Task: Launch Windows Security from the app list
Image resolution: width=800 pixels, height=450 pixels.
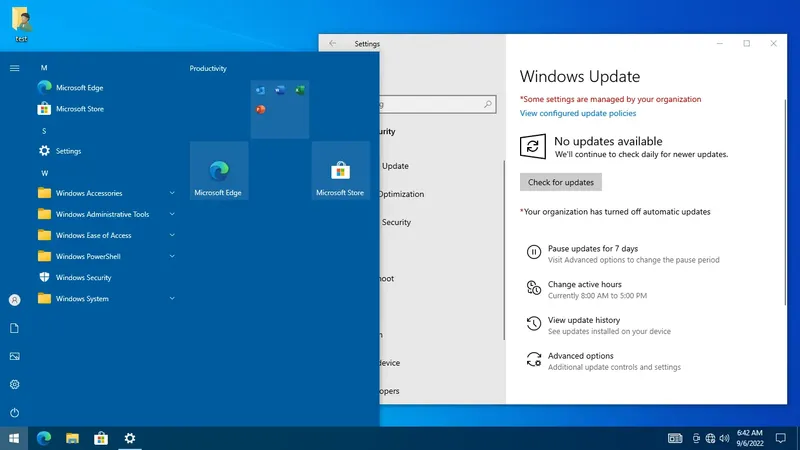Action: pyautogui.click(x=74, y=278)
